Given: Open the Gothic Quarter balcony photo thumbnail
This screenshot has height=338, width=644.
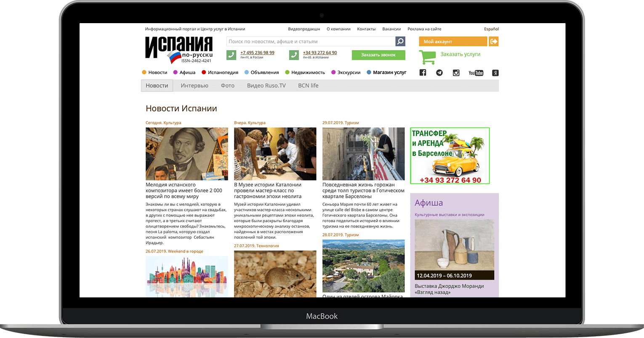Looking at the screenshot, I should pos(364,154).
